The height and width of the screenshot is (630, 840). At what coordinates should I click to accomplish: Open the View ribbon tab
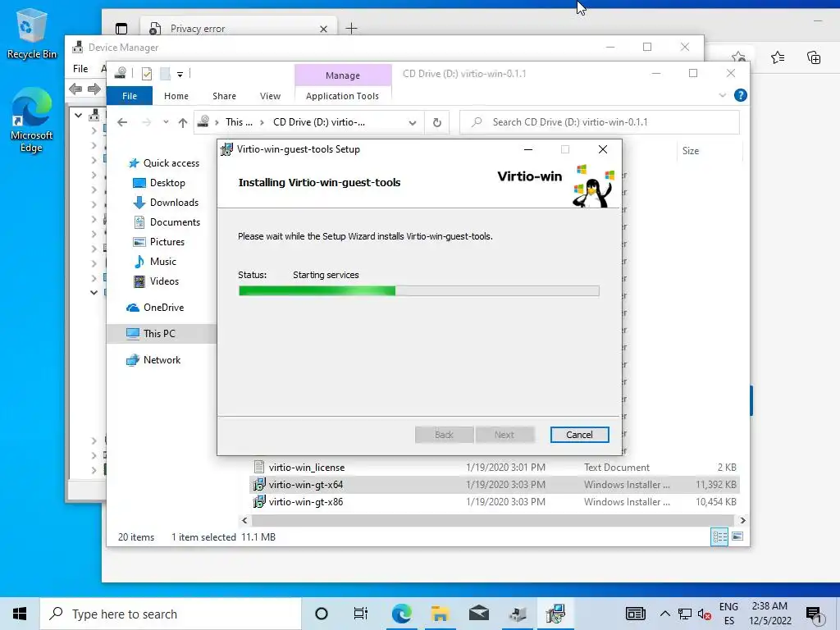[270, 96]
